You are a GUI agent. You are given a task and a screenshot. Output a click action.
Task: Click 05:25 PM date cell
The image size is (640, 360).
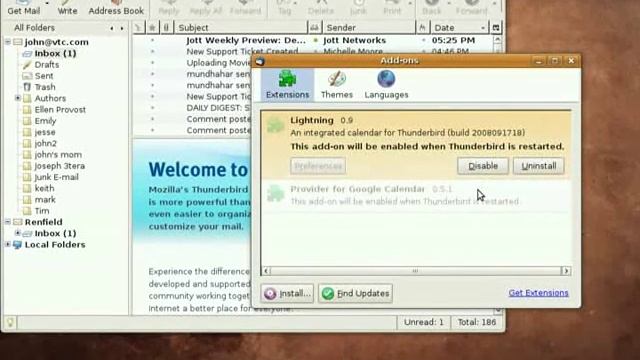coord(453,40)
